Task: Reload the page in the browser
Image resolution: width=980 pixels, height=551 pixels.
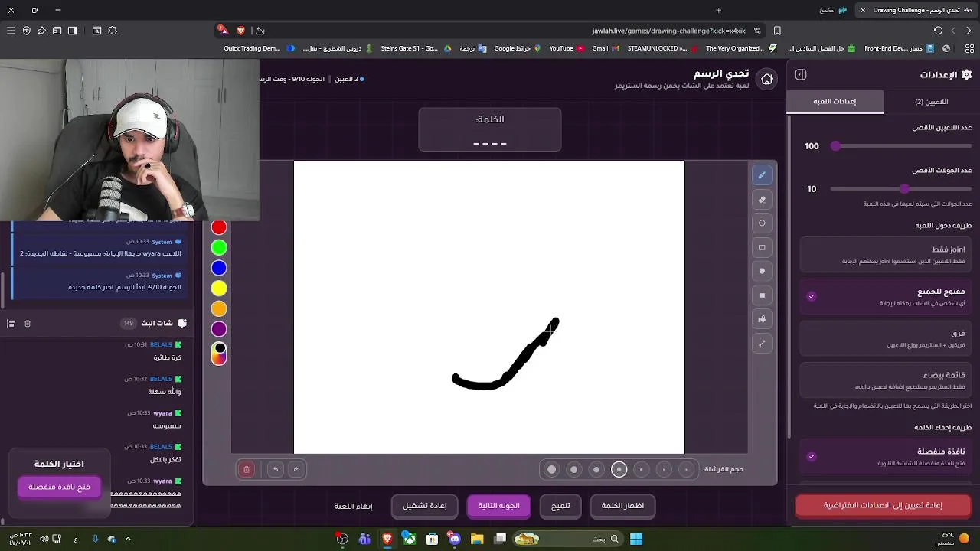Action: 938,31
